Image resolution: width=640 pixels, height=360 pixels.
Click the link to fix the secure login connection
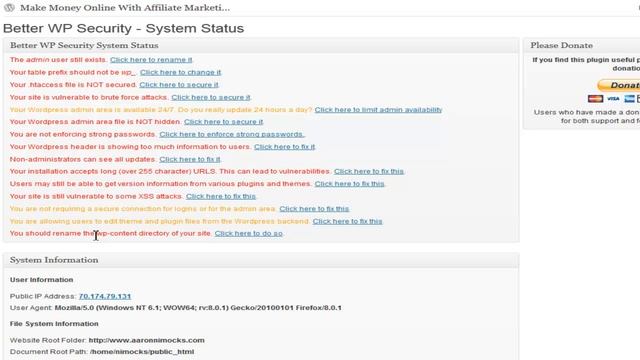pyautogui.click(x=314, y=209)
